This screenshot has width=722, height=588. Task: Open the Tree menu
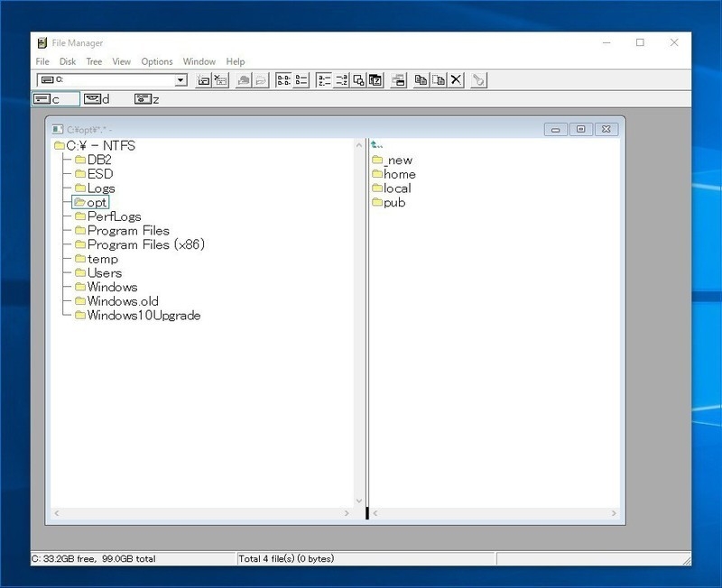click(94, 61)
